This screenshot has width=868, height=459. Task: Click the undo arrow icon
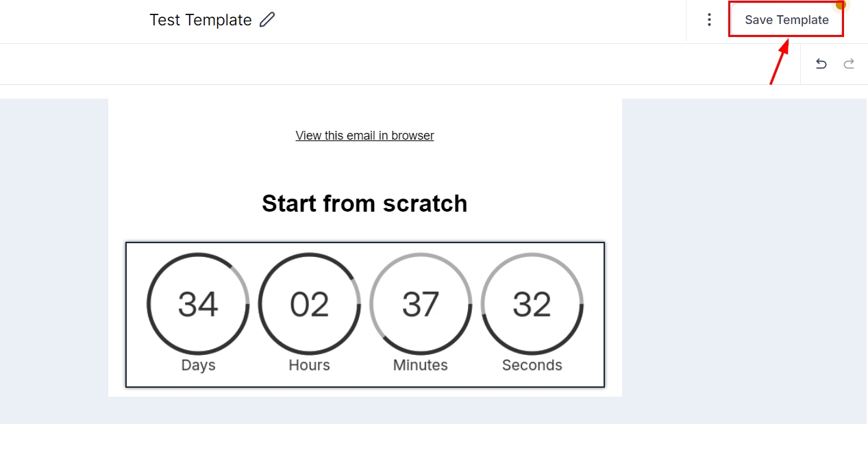(x=821, y=64)
